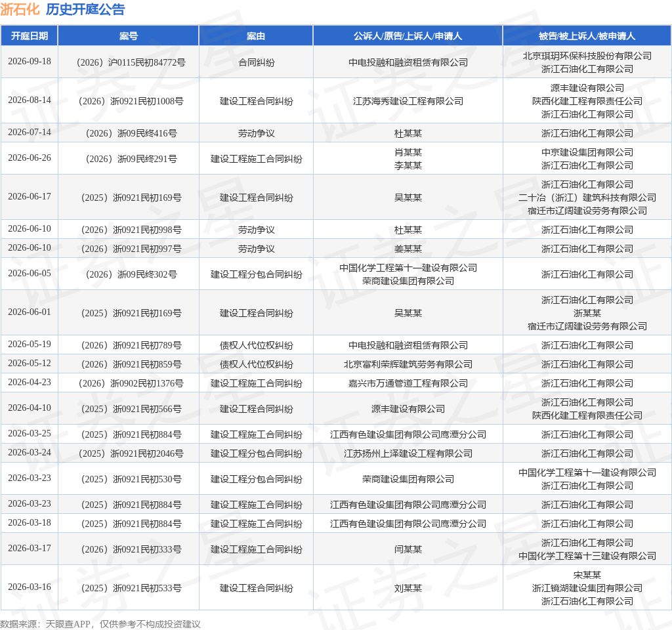Click the 2026-08-14 hearing date cell
This screenshot has width=672, height=630.
(29, 100)
